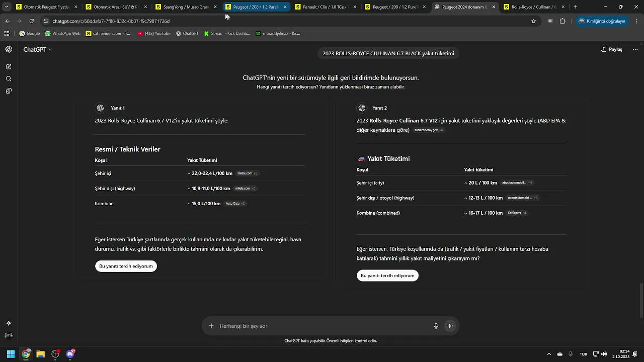Viewport: 644px width, 362px height.
Task: Reload the page with the refresh icon
Action: [31, 21]
